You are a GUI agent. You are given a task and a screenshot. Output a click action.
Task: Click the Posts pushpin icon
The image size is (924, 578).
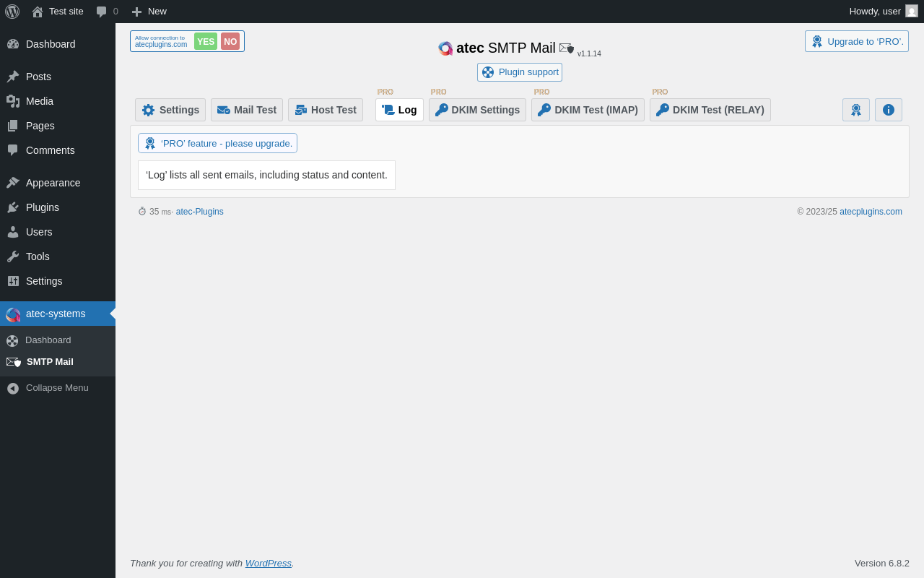(13, 77)
